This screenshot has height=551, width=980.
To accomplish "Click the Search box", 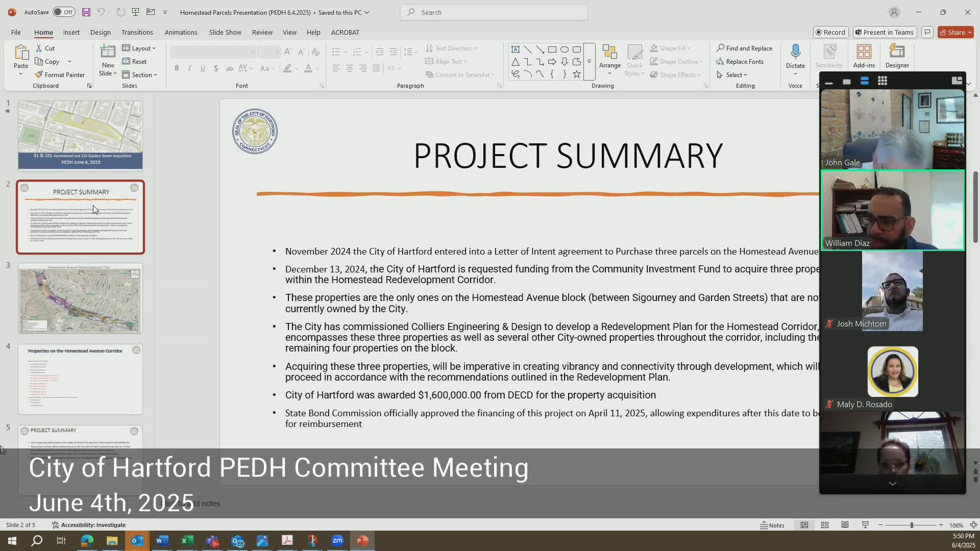I will (494, 12).
